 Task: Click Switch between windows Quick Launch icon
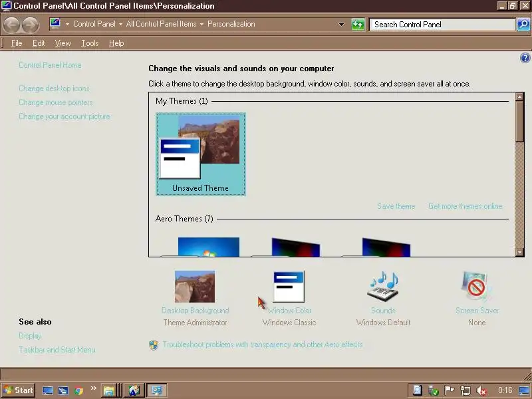63,390
